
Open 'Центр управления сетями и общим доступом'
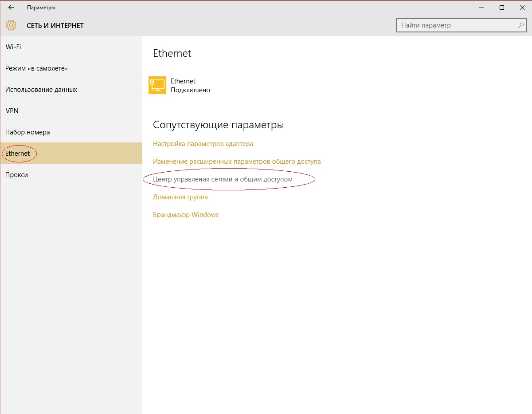223,179
